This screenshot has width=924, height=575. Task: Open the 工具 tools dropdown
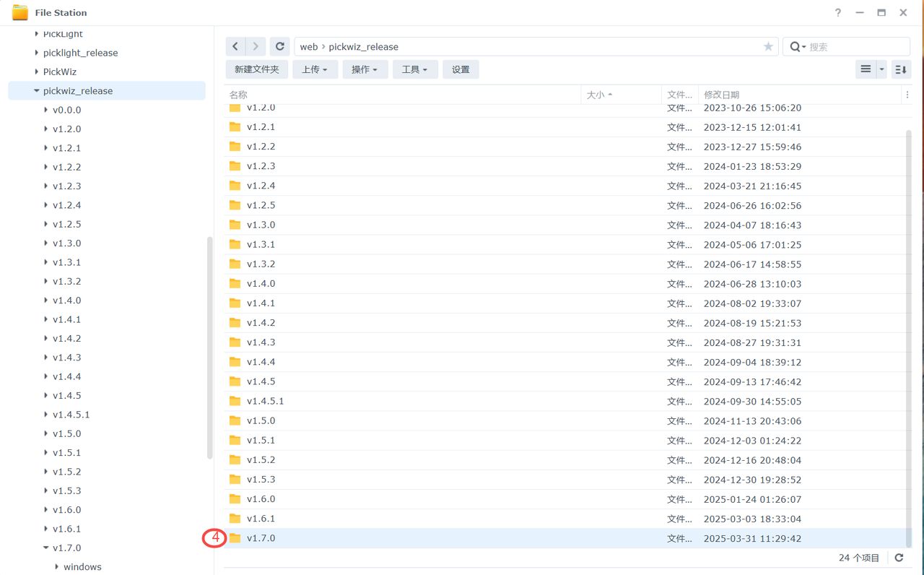click(x=414, y=69)
